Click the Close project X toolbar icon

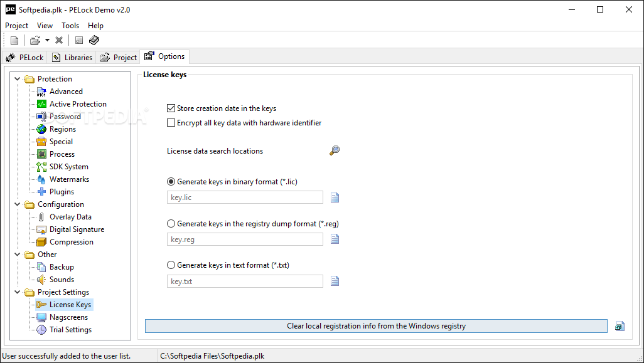[x=59, y=40]
